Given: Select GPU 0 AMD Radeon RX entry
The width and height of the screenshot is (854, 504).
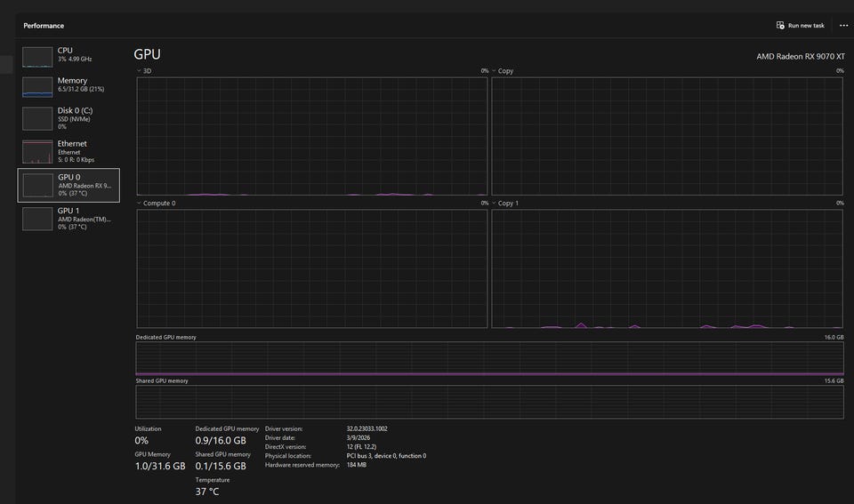Looking at the screenshot, I should click(68, 185).
